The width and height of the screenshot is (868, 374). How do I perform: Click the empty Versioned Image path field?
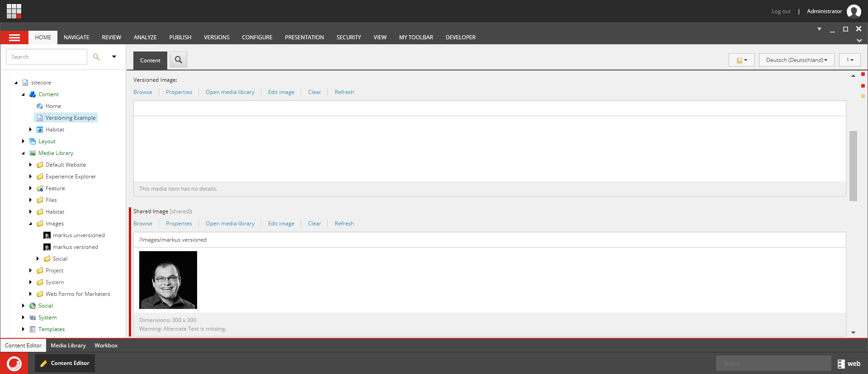click(490, 108)
